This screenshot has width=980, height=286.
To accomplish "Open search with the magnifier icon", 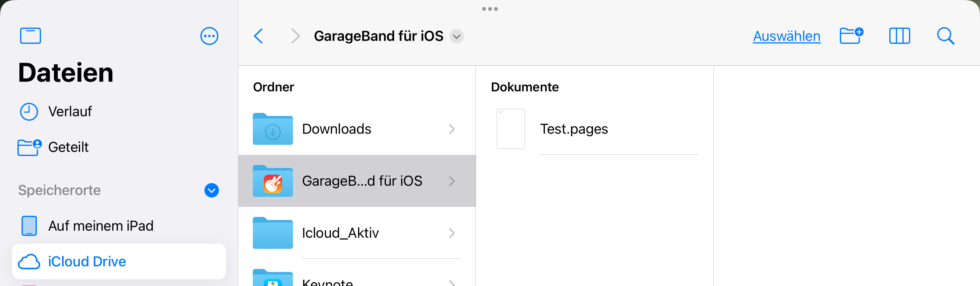I will tap(945, 36).
